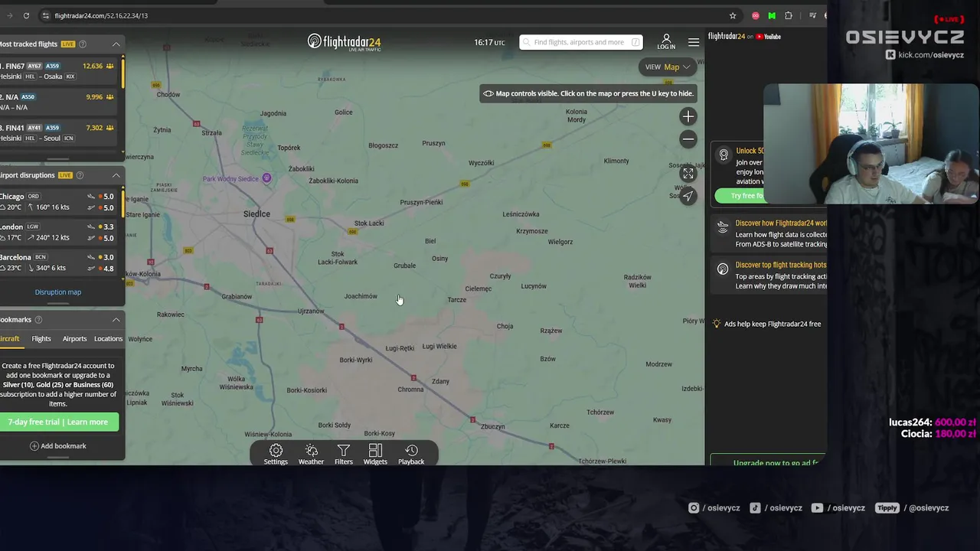Viewport: 980px width, 551px height.
Task: Click 7-day free trial Learn more button
Action: 59,422
